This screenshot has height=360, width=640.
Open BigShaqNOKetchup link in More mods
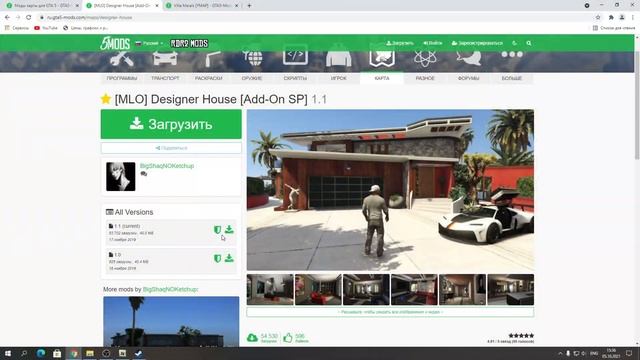[170, 289]
